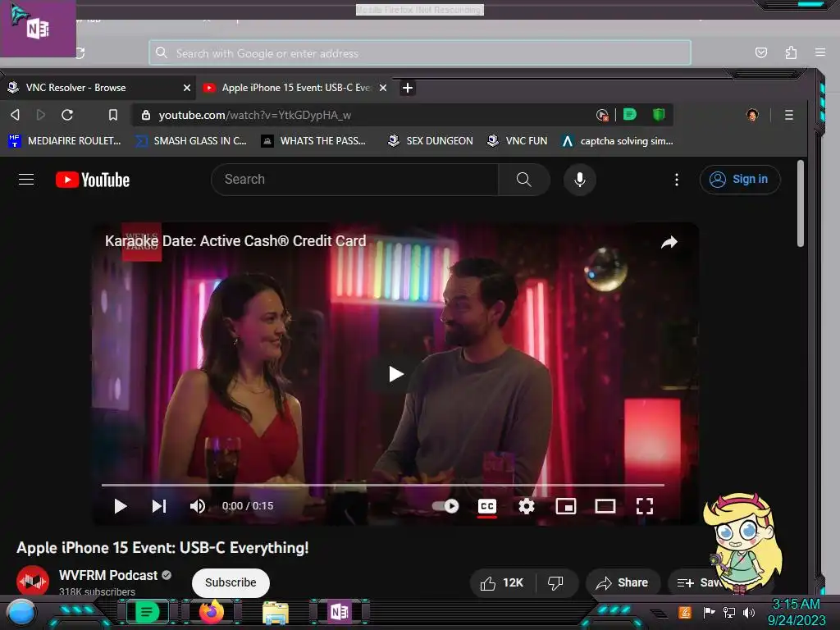Focus the YouTube search box
Image resolution: width=840 pixels, height=630 pixels.
[354, 180]
